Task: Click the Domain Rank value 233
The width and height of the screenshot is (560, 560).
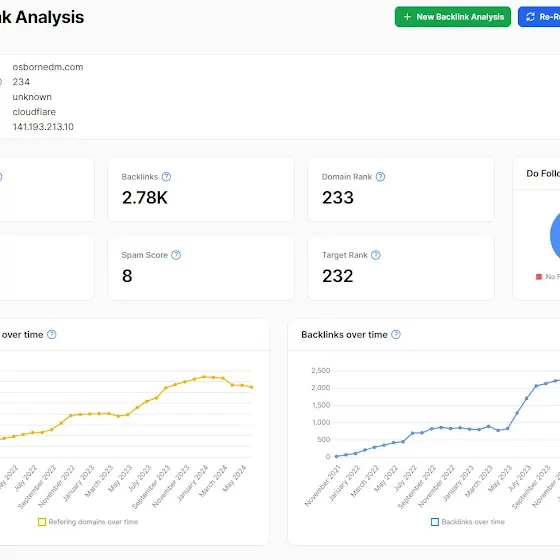Action: click(338, 198)
